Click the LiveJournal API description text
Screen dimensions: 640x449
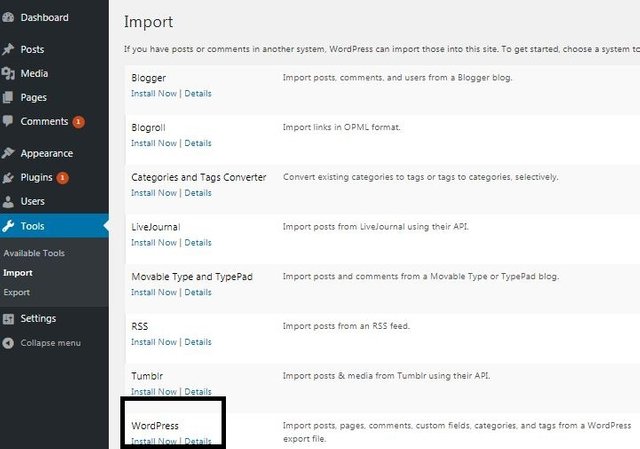[376, 227]
